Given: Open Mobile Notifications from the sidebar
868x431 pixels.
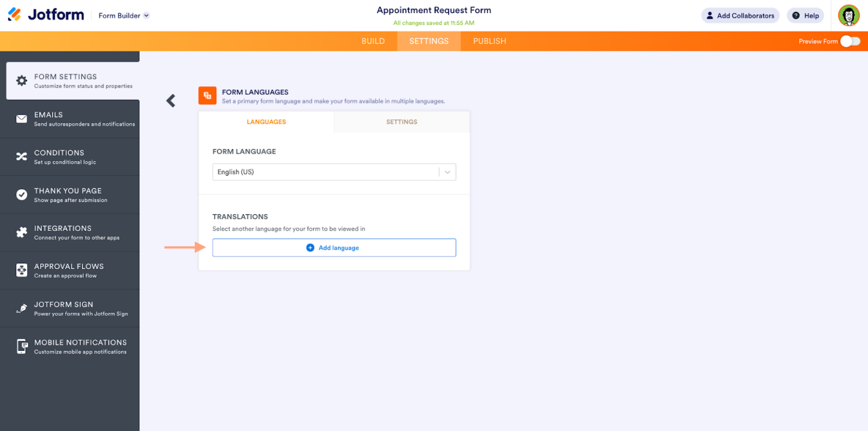Looking at the screenshot, I should [x=20, y=346].
